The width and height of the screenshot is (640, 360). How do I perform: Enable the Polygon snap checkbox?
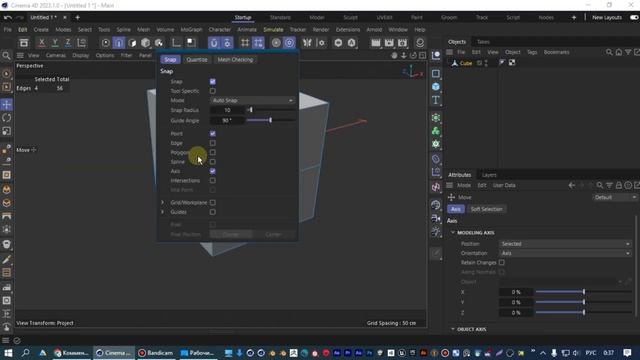[213, 152]
